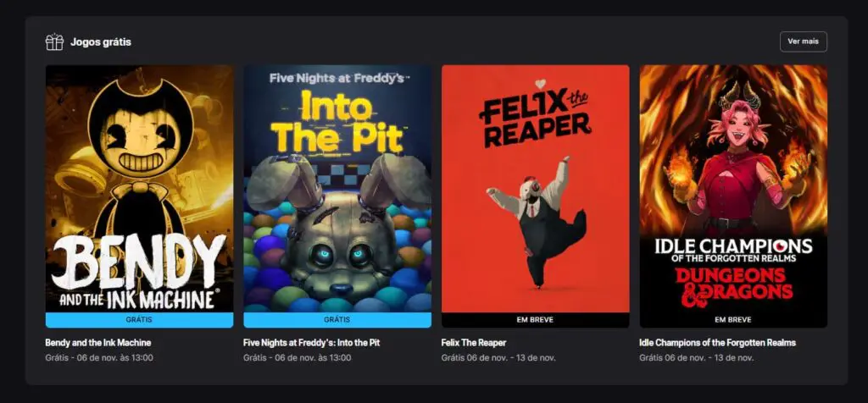Click Felix The Reaper date range 06 de nov. - 13 de nov.
This screenshot has width=868, height=403.
click(511, 357)
